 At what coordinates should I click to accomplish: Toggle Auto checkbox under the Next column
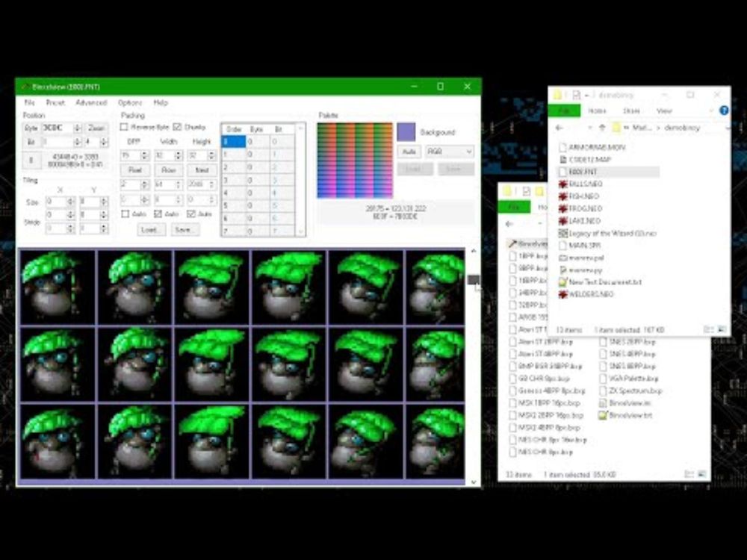[191, 214]
